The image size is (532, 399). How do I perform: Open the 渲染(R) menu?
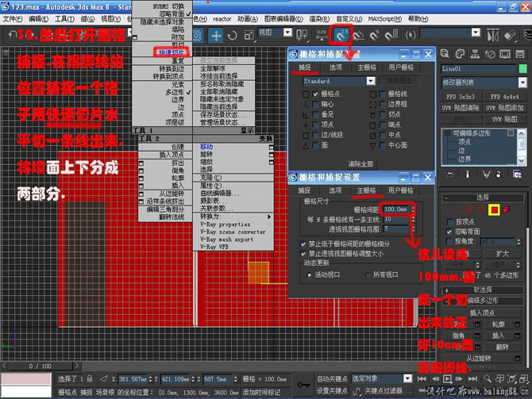(319, 19)
